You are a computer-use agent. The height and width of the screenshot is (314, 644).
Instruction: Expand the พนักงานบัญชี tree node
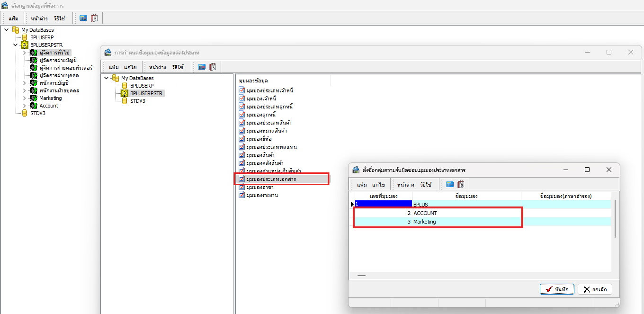25,83
